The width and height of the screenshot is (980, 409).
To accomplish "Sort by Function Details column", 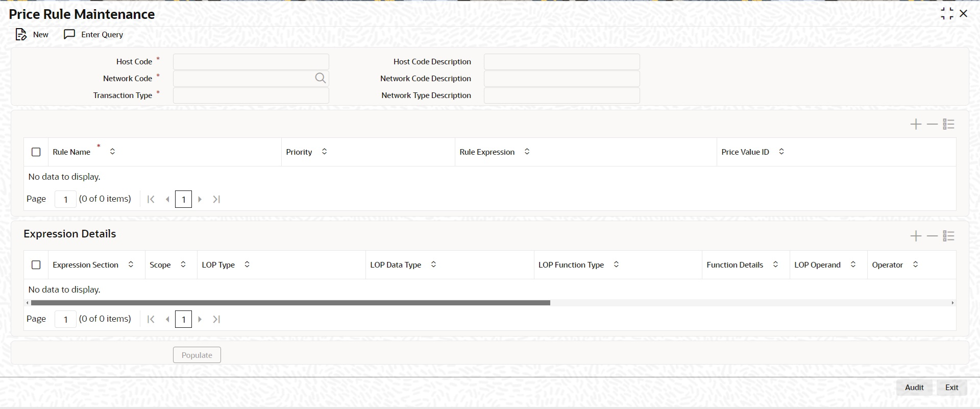I will [x=775, y=264].
